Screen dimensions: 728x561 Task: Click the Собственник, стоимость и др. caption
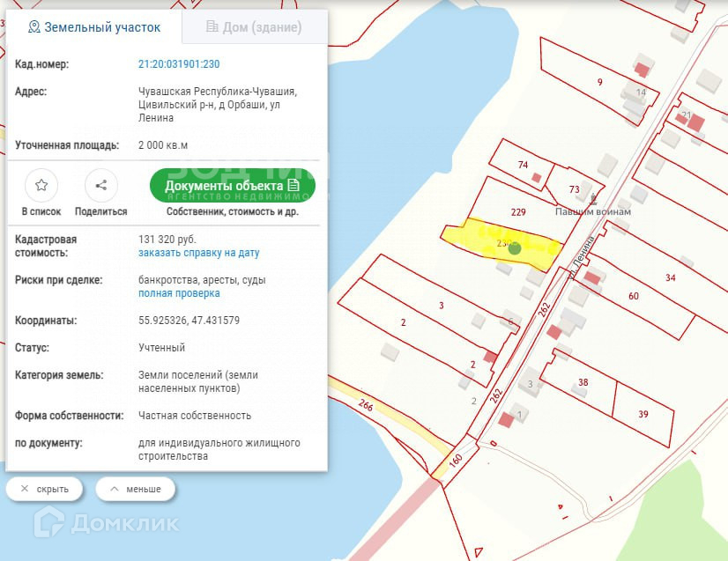click(x=233, y=211)
